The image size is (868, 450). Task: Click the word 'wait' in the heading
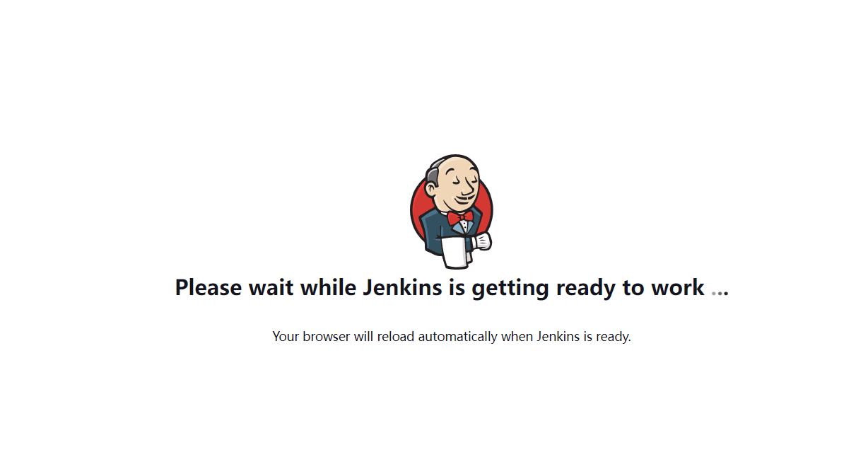[x=272, y=287]
